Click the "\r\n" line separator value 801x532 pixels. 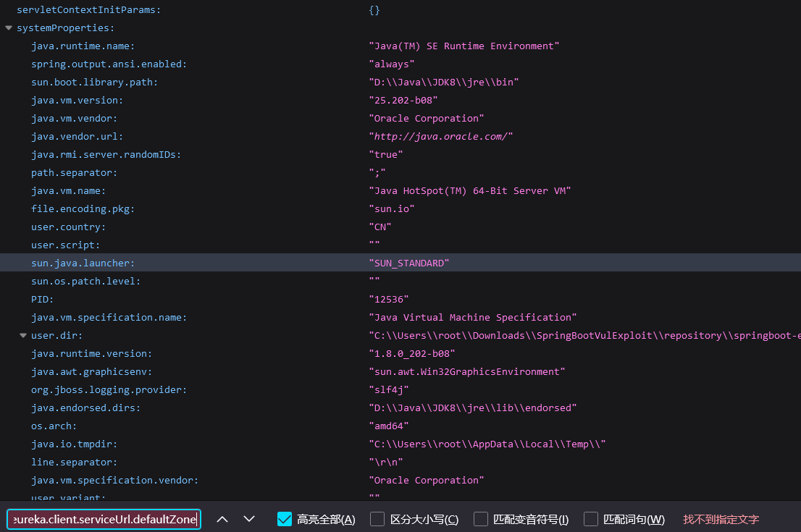coord(386,462)
